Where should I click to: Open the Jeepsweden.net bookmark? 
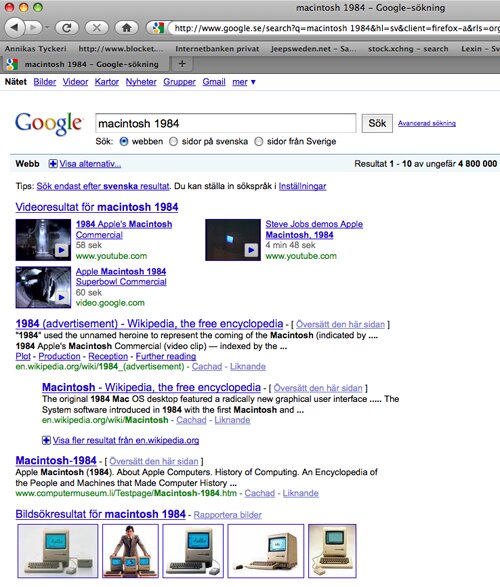coord(313,49)
